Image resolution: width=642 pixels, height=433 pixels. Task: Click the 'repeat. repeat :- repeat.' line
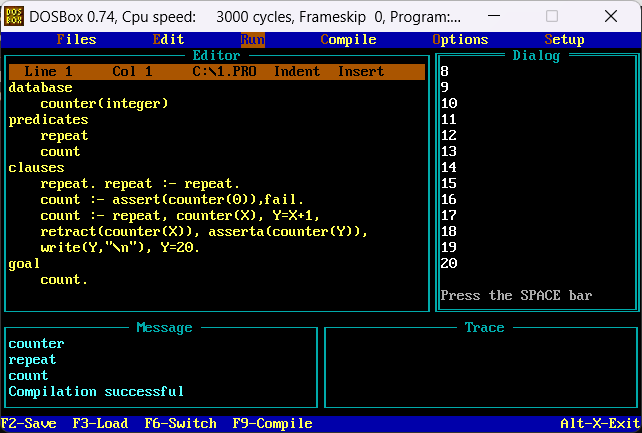click(140, 184)
